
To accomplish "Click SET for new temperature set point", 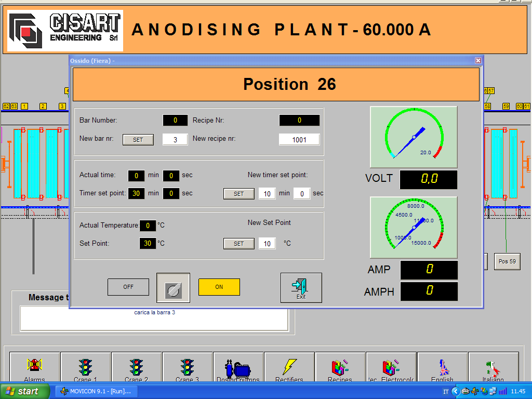I will point(239,244).
